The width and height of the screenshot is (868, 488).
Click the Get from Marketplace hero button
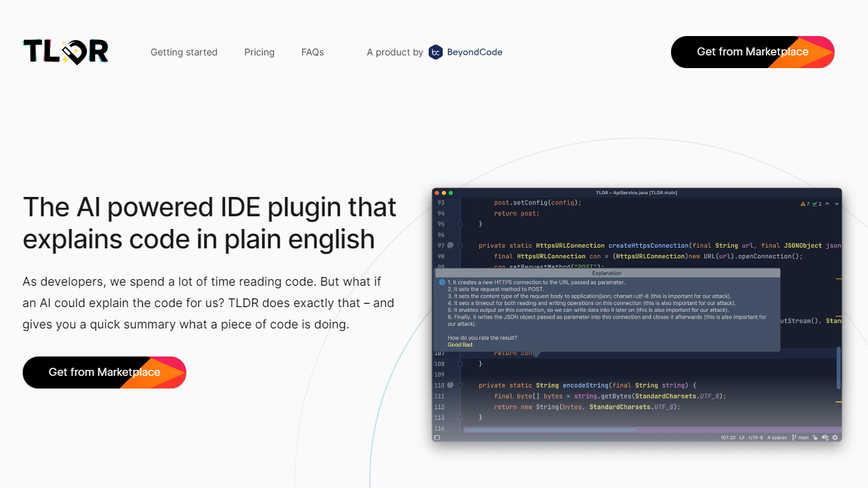click(104, 373)
